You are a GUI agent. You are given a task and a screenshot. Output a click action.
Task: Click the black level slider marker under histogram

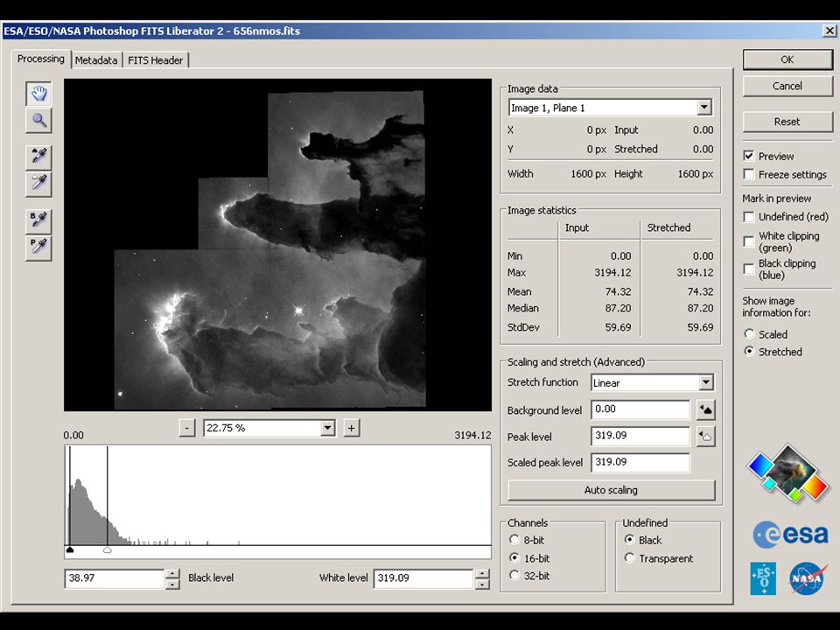pyautogui.click(x=70, y=549)
